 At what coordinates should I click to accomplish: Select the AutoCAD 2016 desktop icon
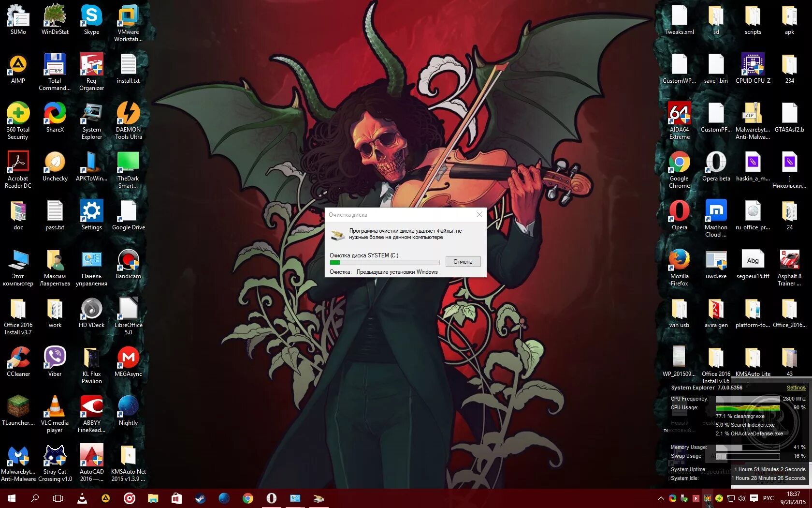[x=92, y=463]
